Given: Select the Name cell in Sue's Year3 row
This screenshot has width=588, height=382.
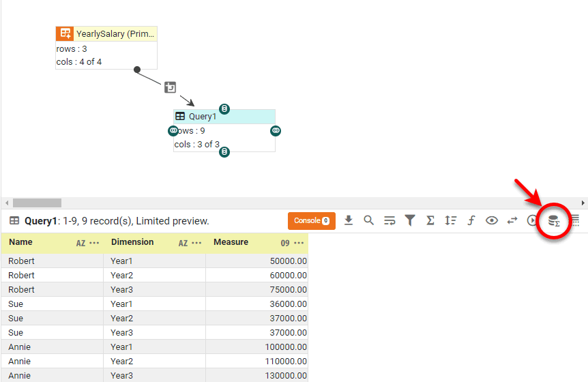Looking at the screenshot, I should (52, 332).
